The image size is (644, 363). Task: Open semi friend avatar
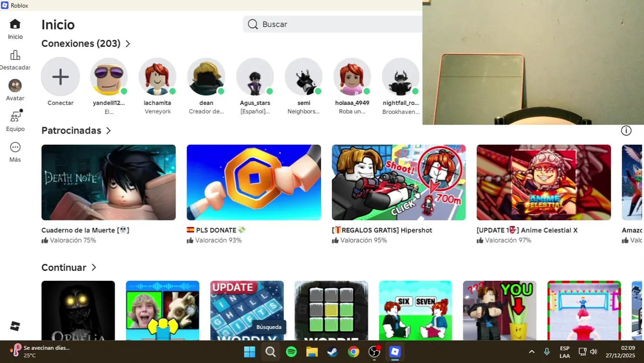[303, 77]
